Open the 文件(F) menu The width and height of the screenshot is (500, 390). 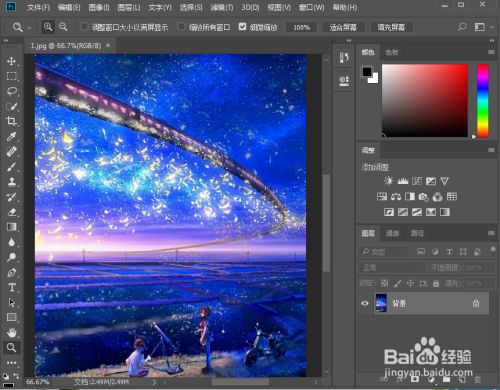point(38,7)
